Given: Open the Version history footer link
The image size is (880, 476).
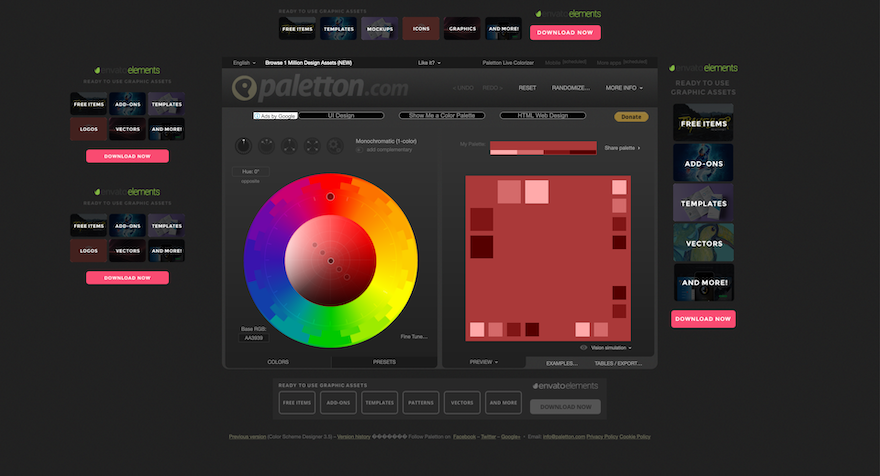Looking at the screenshot, I should (x=354, y=437).
